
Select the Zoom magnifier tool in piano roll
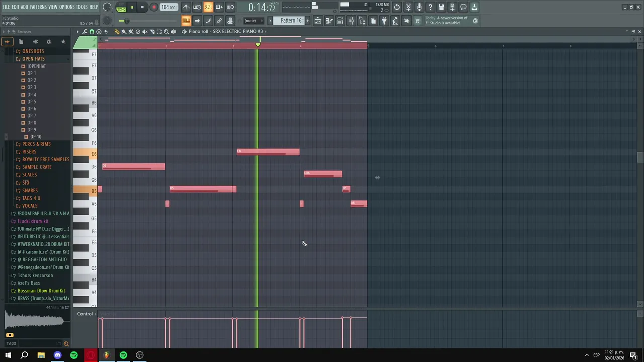pyautogui.click(x=166, y=32)
